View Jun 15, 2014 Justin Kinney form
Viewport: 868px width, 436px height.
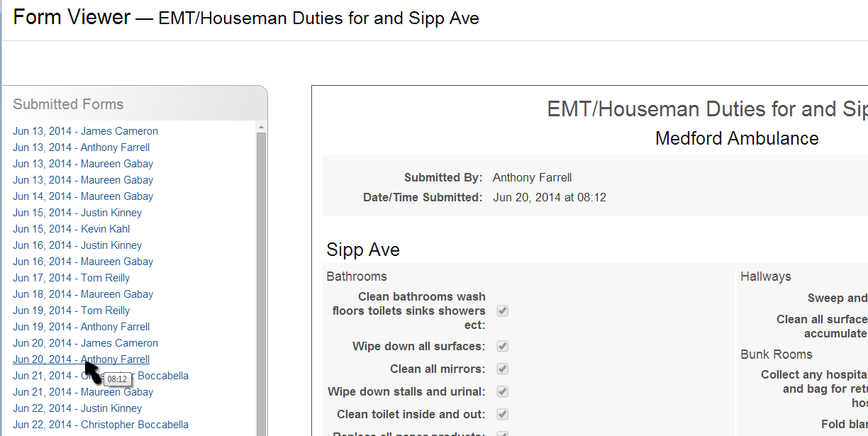[77, 213]
